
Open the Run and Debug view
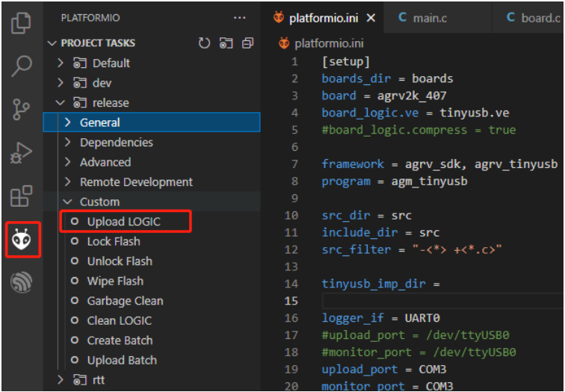click(21, 152)
